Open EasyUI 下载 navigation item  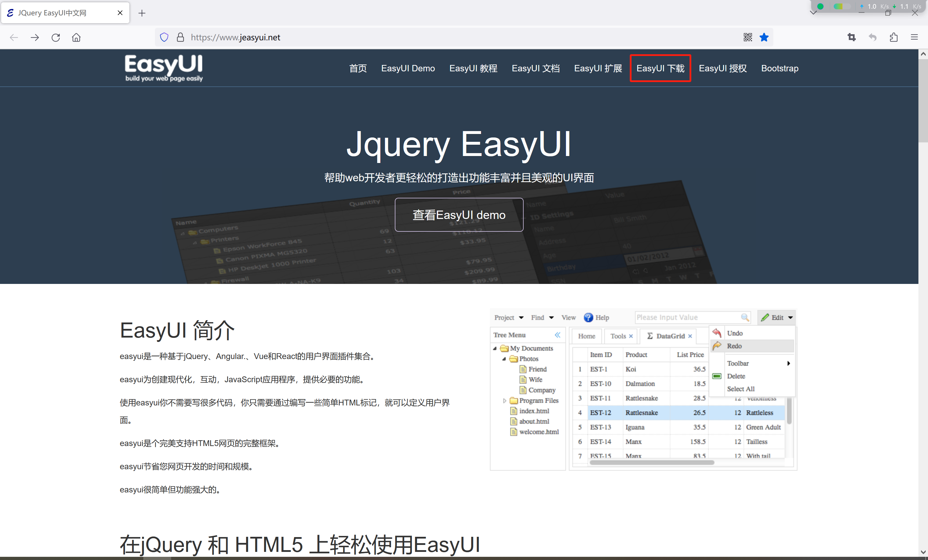click(661, 68)
